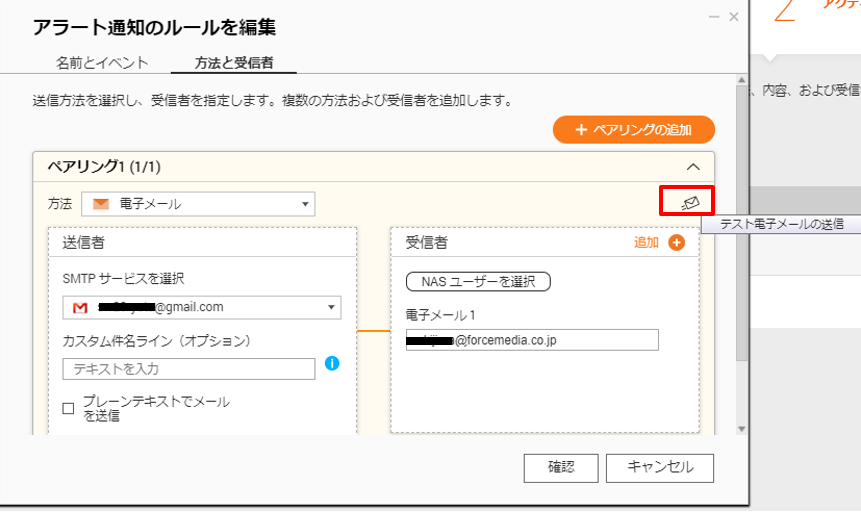Confirm changes with the 確認 button
Viewport: 861px width, 513px height.
[x=561, y=467]
